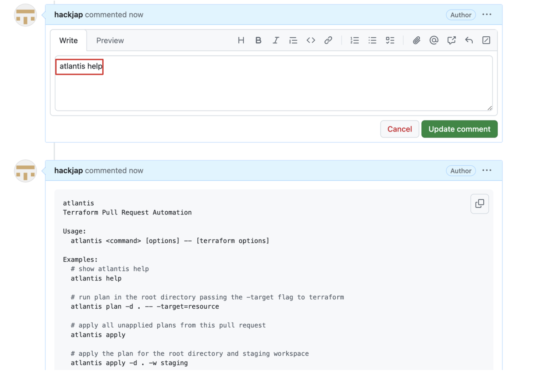Screen dimensions: 535x392
Task: Click the 'Examples:' line in the output
Action: pos(80,259)
